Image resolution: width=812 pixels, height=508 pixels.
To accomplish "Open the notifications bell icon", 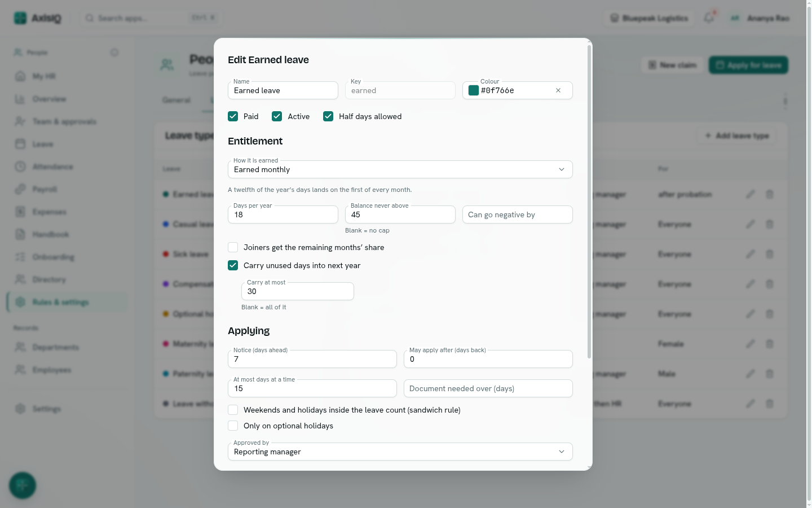I will click(x=709, y=18).
